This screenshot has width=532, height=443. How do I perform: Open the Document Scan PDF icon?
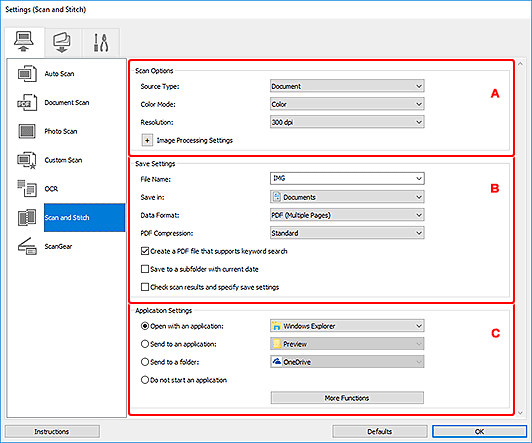[27, 102]
